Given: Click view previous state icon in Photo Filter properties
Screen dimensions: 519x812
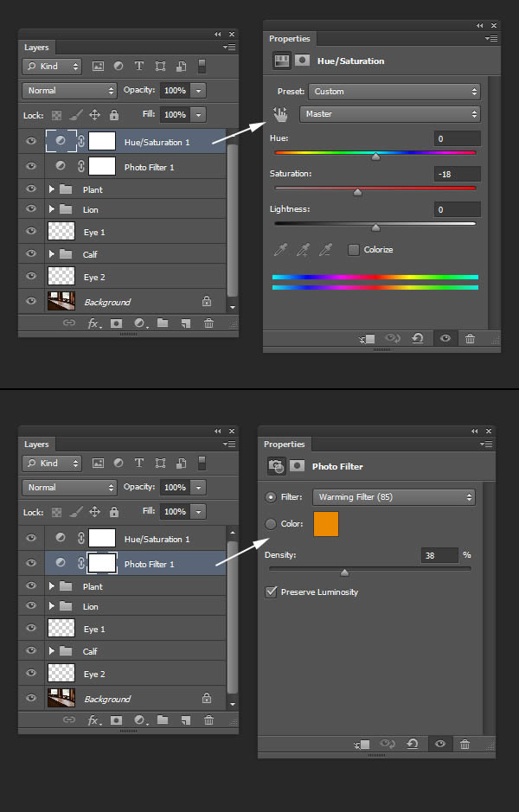Looking at the screenshot, I should click(x=388, y=745).
